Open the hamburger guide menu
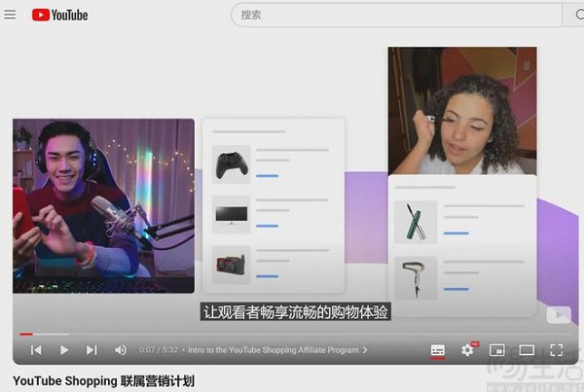584x392 pixels. coord(10,15)
